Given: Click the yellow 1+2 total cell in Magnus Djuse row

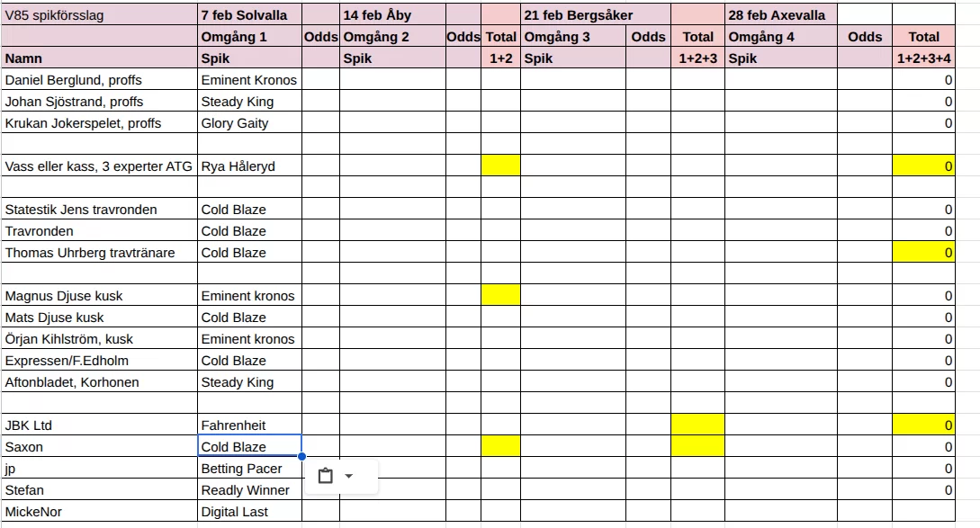Looking at the screenshot, I should pyautogui.click(x=500, y=296).
